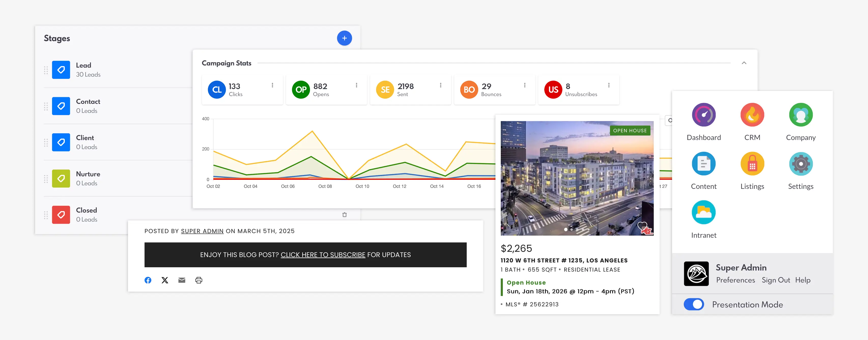Open the Unsubscribes stat options menu
This screenshot has height=340, width=868.
pyautogui.click(x=608, y=85)
